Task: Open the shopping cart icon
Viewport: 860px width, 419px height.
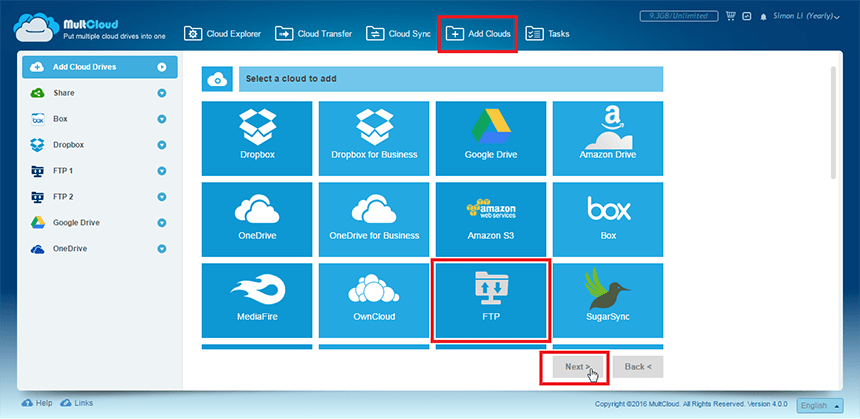Action: click(731, 16)
